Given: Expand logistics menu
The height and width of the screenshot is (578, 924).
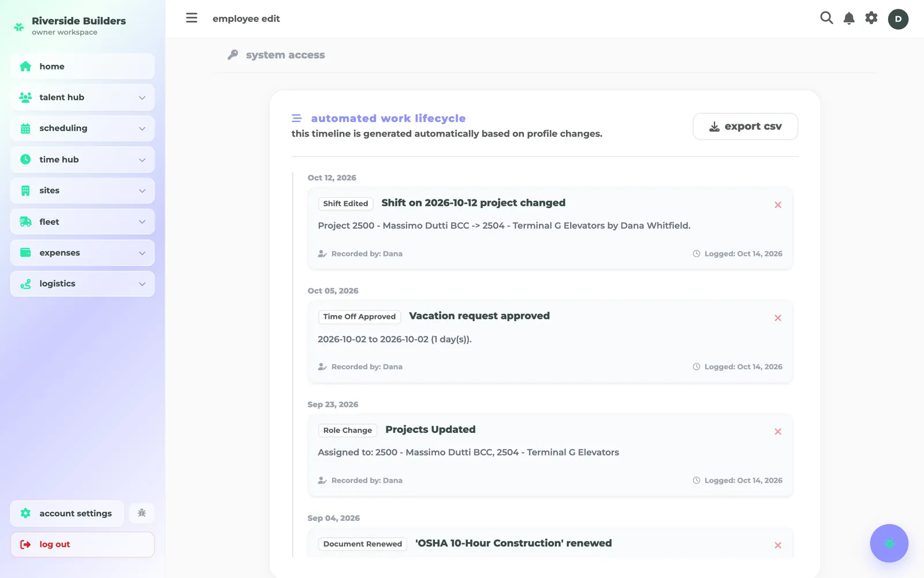Looking at the screenshot, I should pos(82,284).
